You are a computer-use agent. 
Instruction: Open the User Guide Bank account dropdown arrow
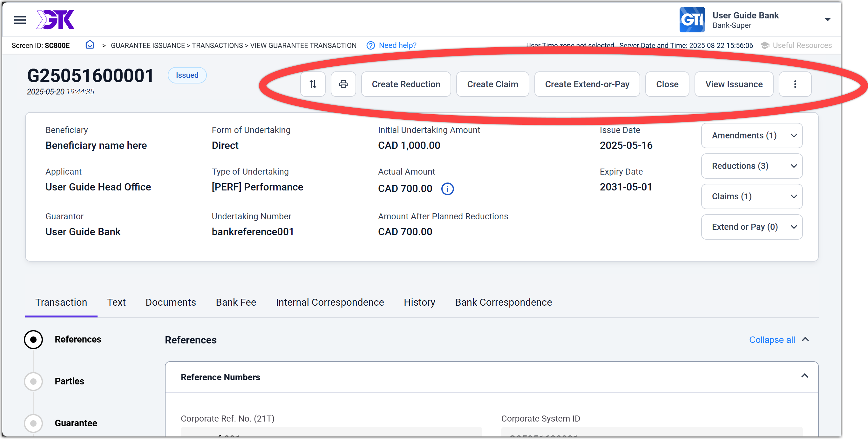(827, 20)
